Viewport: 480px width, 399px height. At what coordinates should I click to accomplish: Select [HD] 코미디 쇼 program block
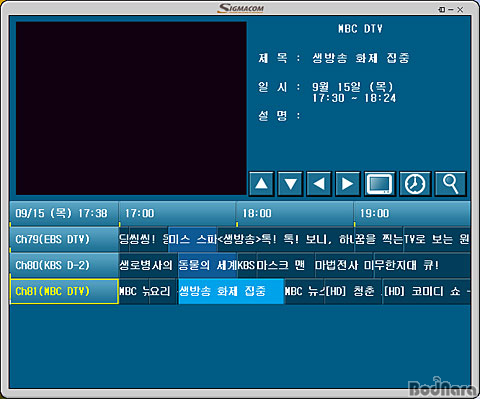coord(426,291)
